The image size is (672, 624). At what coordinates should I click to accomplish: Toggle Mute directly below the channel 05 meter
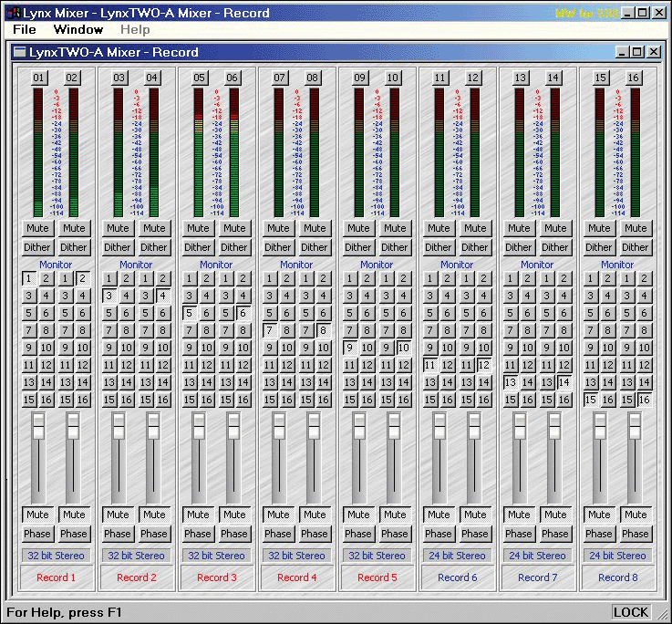coord(198,228)
